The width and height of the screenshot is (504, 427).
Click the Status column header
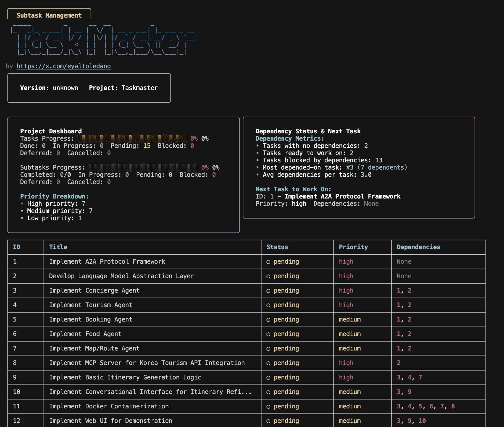(277, 247)
